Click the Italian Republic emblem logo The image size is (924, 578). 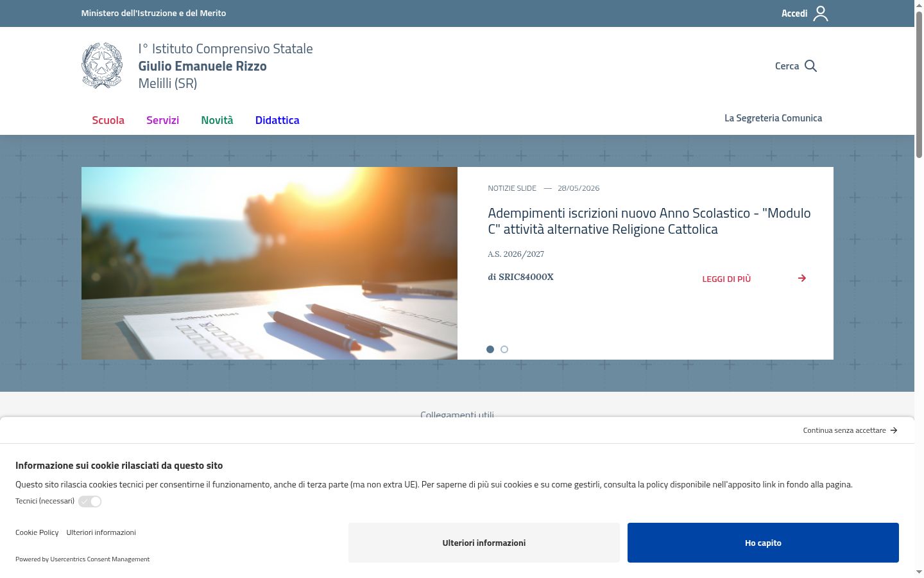pyautogui.click(x=102, y=66)
